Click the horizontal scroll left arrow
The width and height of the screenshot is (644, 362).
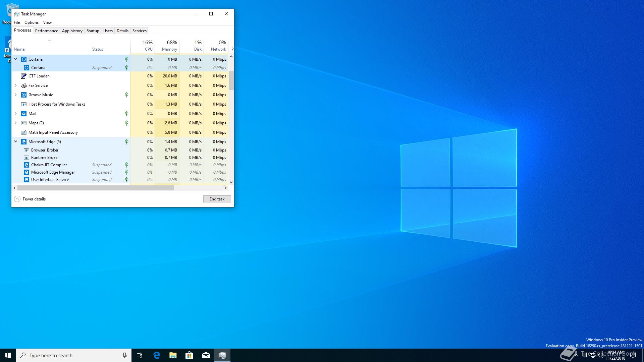pyautogui.click(x=14, y=188)
